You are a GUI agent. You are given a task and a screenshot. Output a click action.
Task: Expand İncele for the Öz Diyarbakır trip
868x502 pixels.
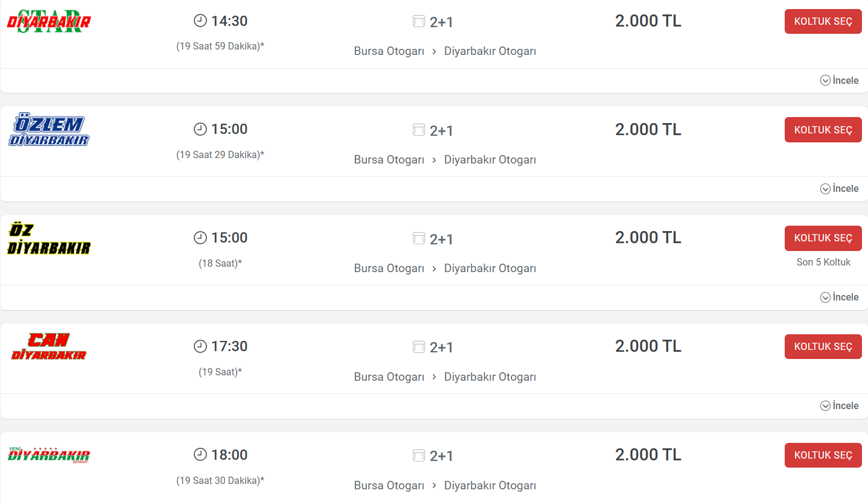pos(839,297)
